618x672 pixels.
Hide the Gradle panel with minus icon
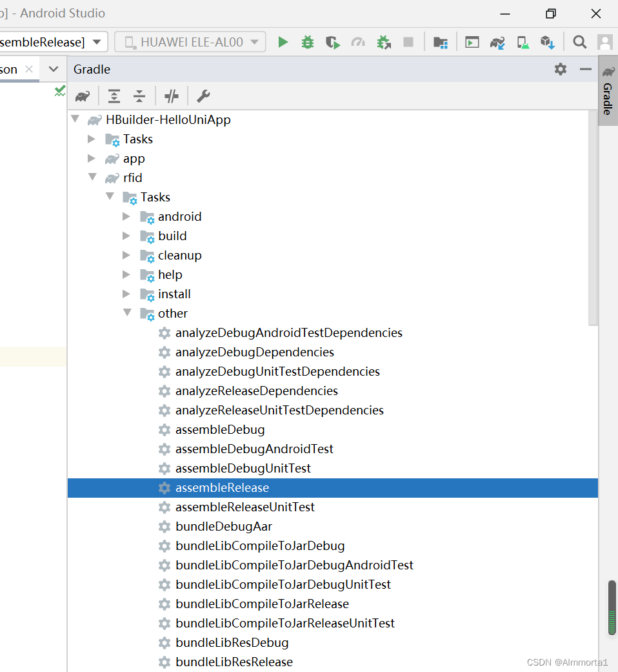[586, 69]
